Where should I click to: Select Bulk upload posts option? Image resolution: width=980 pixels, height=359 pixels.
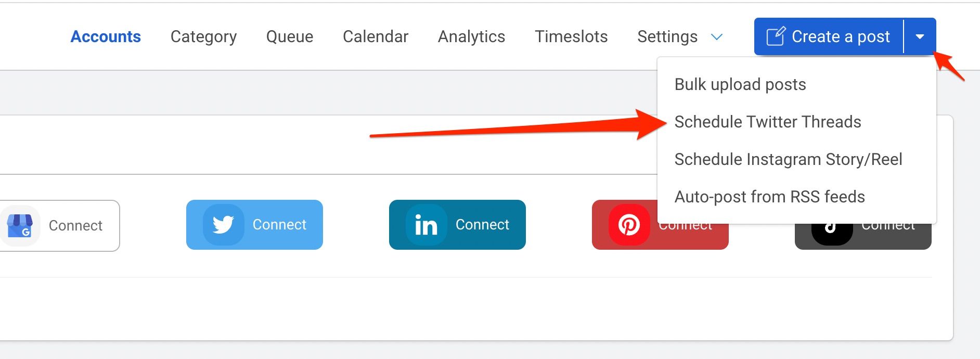(x=740, y=84)
